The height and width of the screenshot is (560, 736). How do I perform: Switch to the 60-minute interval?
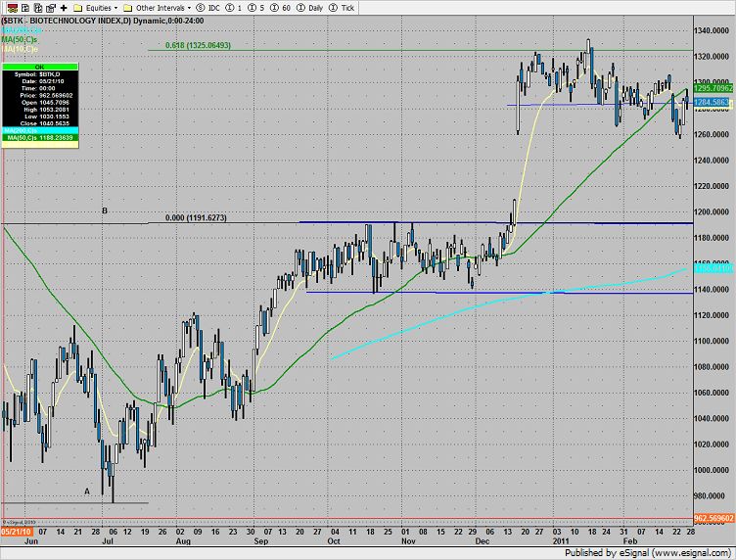(x=280, y=8)
